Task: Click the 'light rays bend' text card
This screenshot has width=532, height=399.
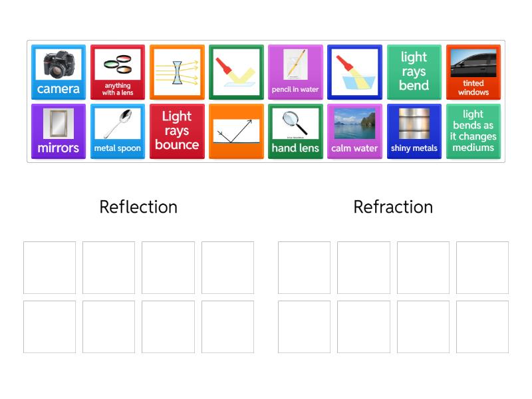Action: 414,72
